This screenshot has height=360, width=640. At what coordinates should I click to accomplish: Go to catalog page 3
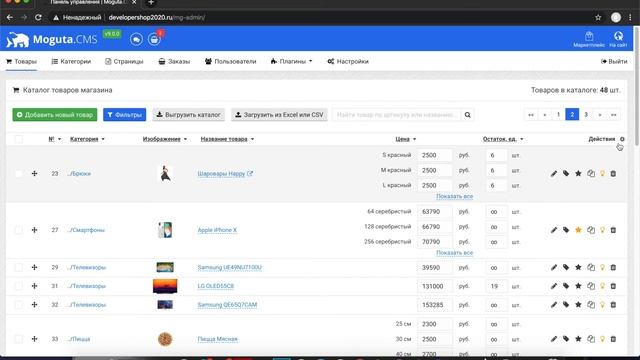(586, 115)
